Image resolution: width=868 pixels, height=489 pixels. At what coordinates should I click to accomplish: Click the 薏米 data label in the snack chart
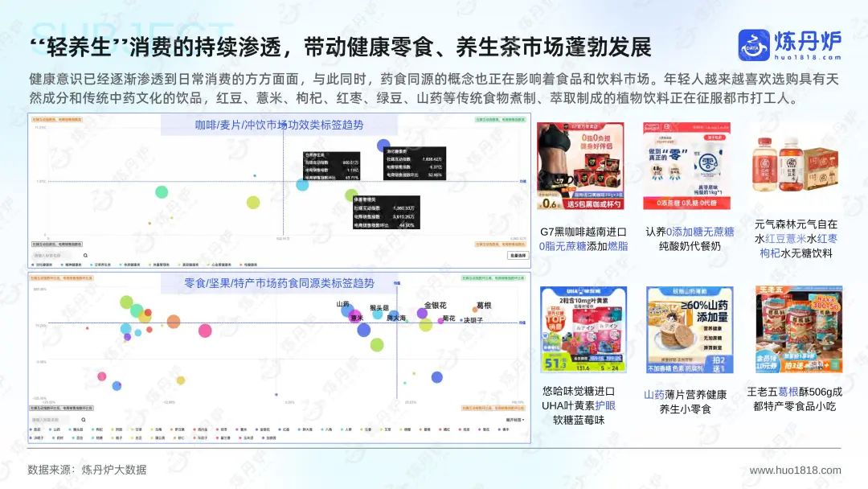357,318
